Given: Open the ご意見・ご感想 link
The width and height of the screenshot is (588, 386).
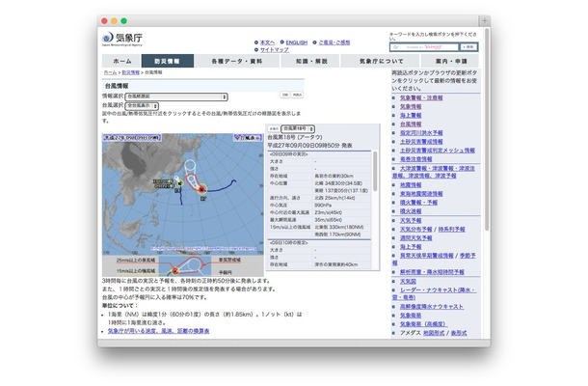Looking at the screenshot, I should pyautogui.click(x=334, y=42).
